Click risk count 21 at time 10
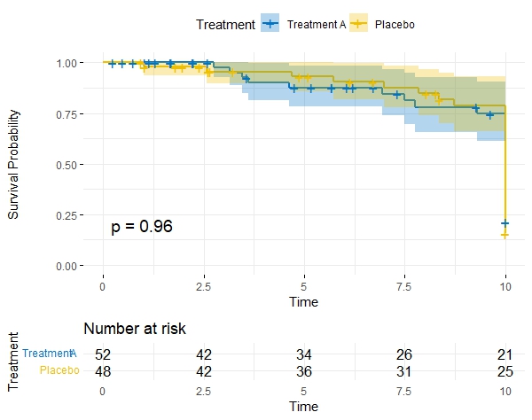Screen dimensions: 532x420 [505, 354]
